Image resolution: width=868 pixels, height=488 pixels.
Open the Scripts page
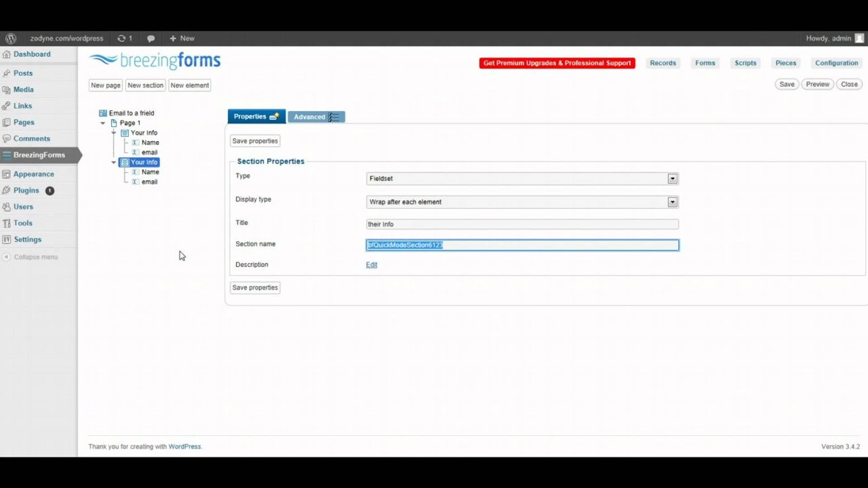point(745,63)
